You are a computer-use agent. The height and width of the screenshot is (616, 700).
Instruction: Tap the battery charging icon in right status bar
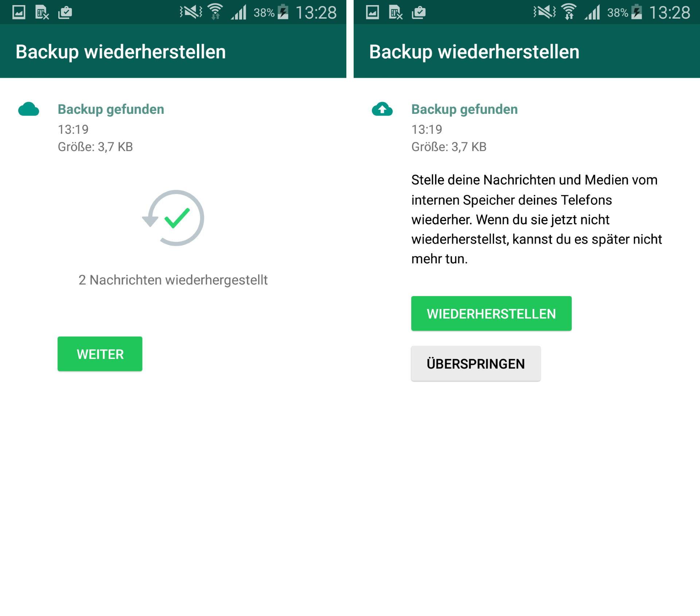pyautogui.click(x=637, y=12)
